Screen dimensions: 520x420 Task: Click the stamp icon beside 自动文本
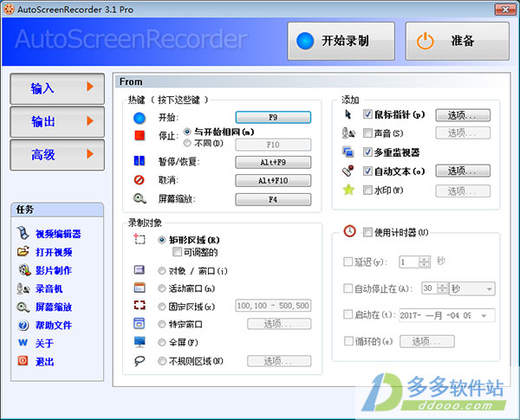click(348, 171)
